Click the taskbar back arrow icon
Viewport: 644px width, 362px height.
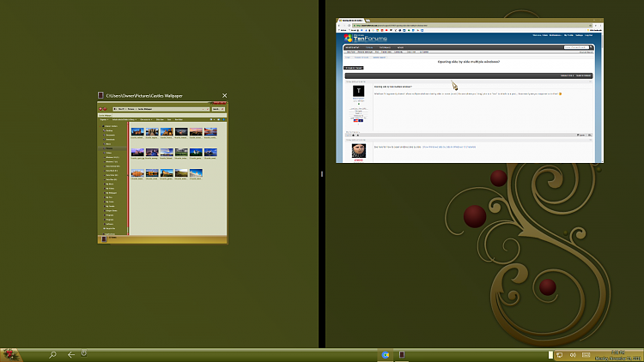coord(71,354)
